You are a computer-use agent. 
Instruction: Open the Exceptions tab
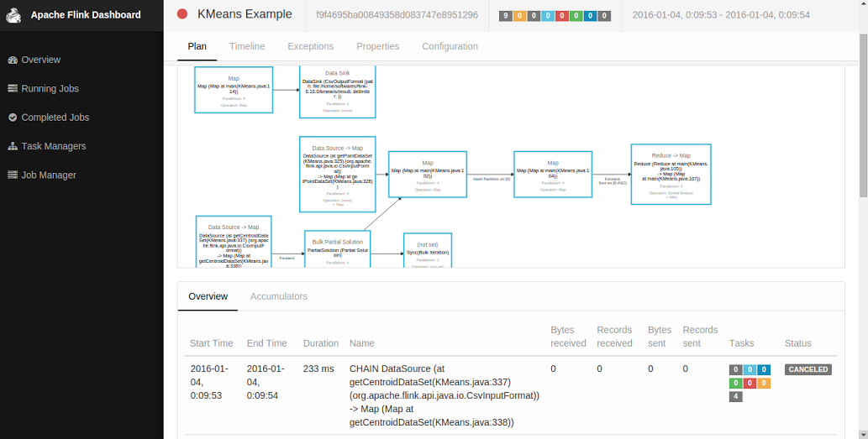pos(311,46)
